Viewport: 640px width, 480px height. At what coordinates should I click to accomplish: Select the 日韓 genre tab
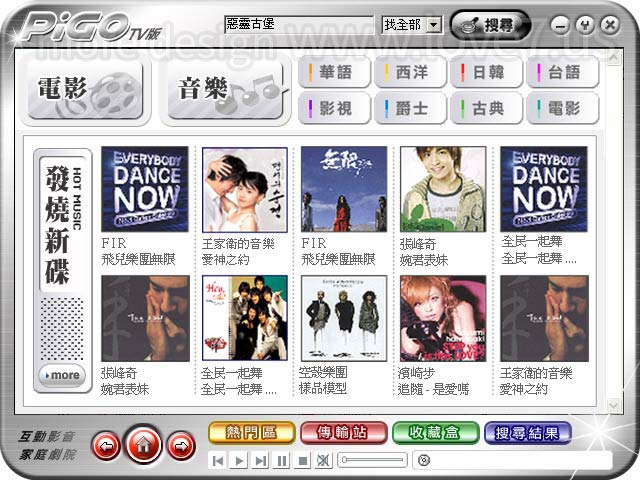point(487,73)
